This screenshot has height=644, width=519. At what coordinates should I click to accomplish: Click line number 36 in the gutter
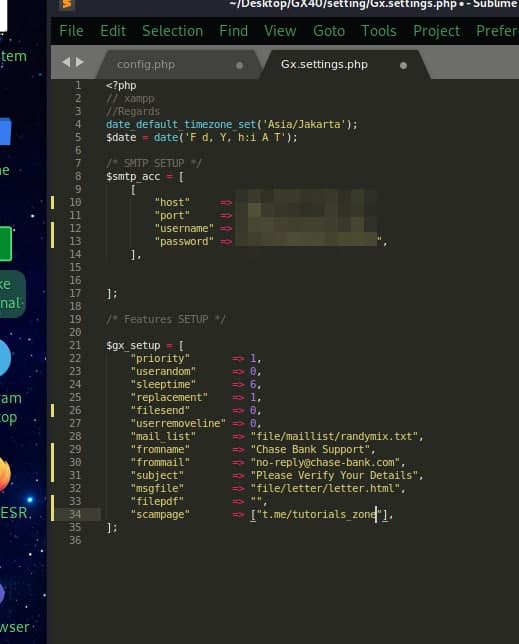pyautogui.click(x=75, y=540)
